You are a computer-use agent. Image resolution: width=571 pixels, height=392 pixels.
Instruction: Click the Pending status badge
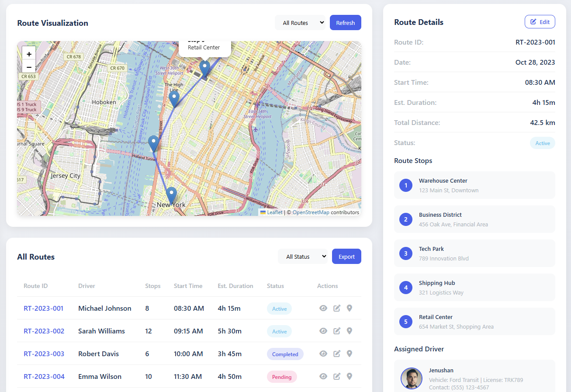tap(282, 377)
